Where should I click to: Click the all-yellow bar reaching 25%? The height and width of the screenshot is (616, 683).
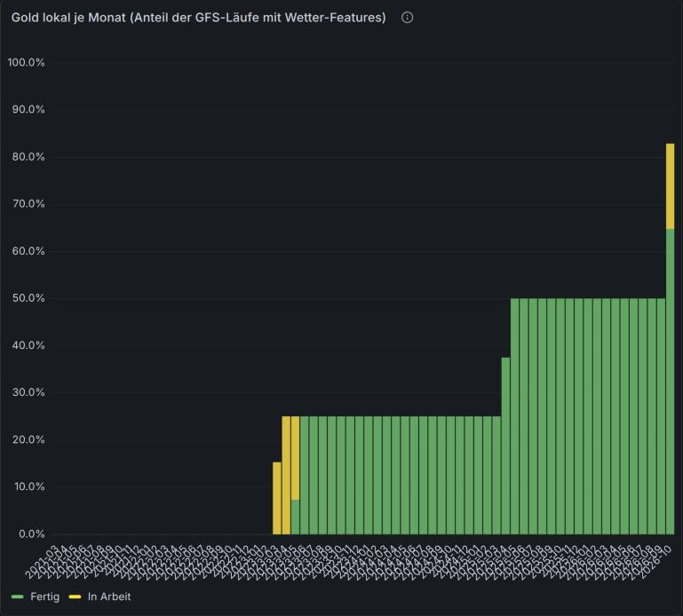(x=286, y=475)
